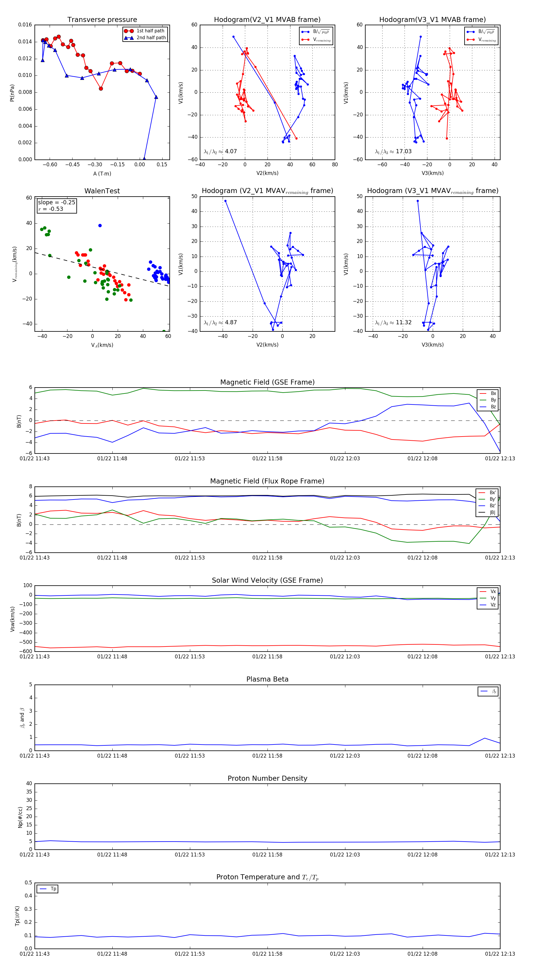Image resolution: width=535 pixels, height=980 pixels.
Task: Select the "Bx" legend entry in GSE plot
Action: coord(488,393)
